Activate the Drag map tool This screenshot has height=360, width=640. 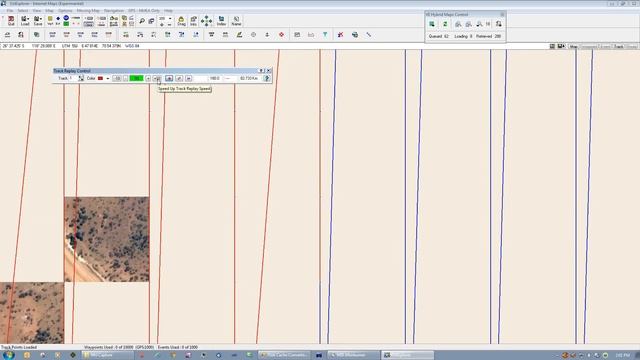point(181,21)
